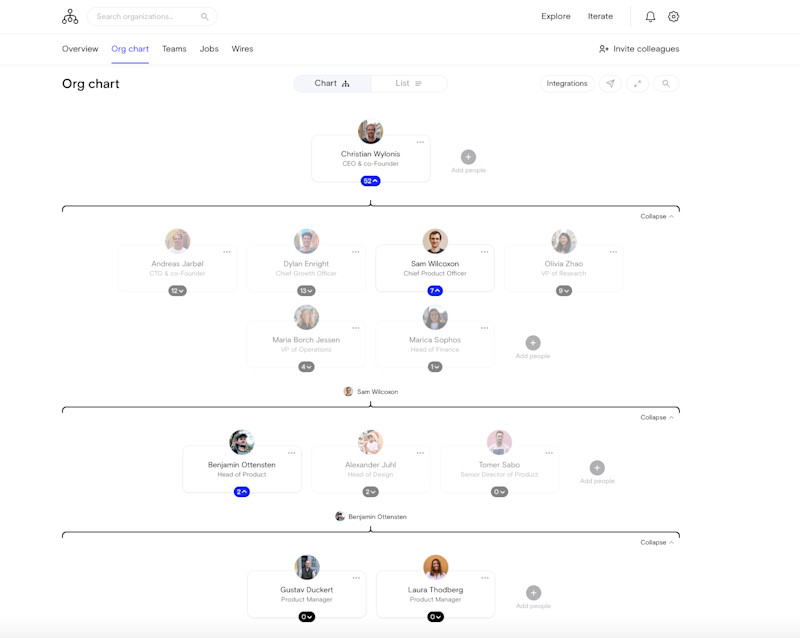
Task: Open Alexander Juhl card options menu
Action: [x=420, y=453]
